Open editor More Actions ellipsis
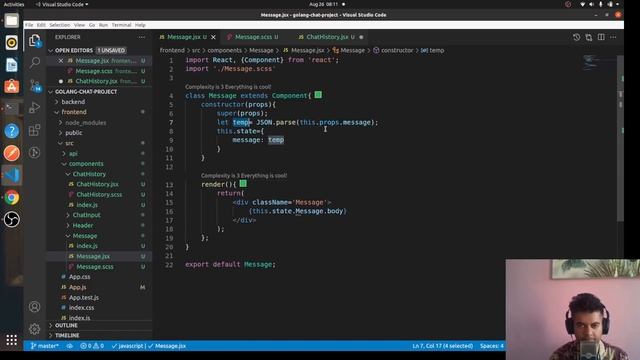The width and height of the screenshot is (640, 360). 613,37
